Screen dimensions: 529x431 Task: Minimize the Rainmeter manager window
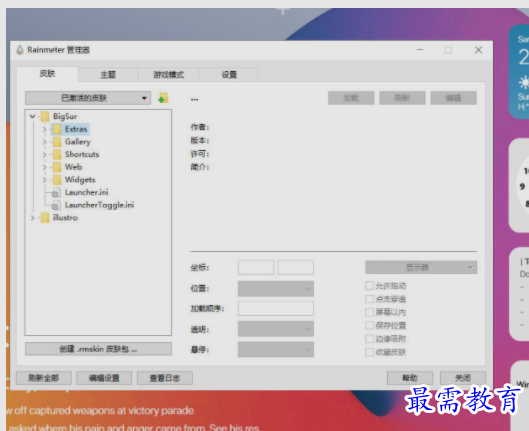coord(420,50)
